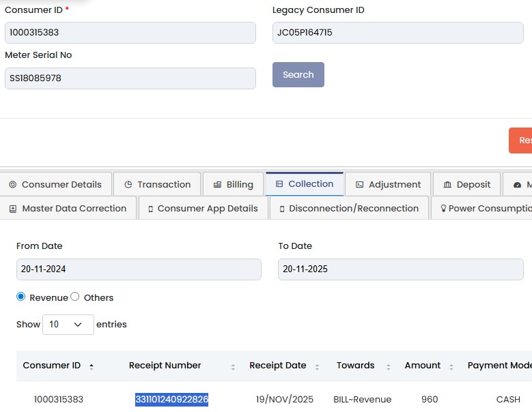
Task: Click the To Date field
Action: 401,269
